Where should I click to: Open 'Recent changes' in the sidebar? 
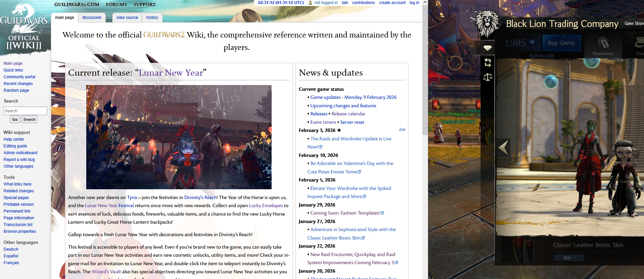tap(18, 84)
